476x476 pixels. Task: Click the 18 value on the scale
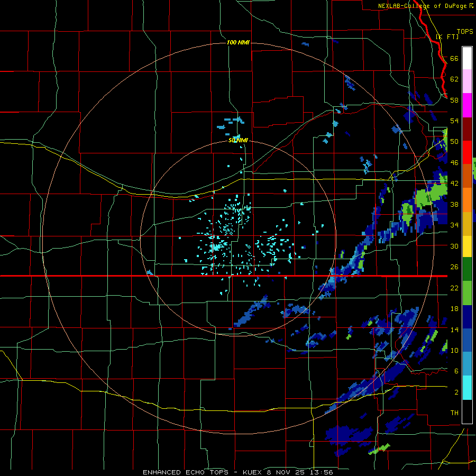coord(454,309)
